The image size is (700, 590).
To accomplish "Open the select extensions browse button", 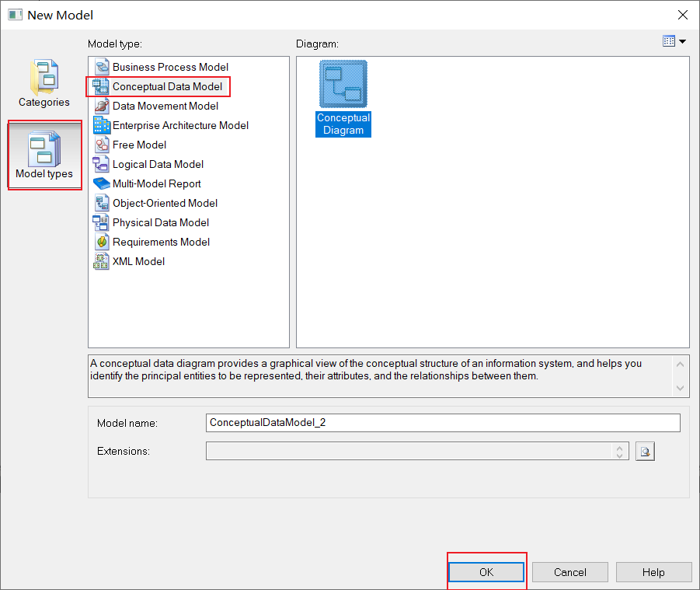I will (645, 451).
